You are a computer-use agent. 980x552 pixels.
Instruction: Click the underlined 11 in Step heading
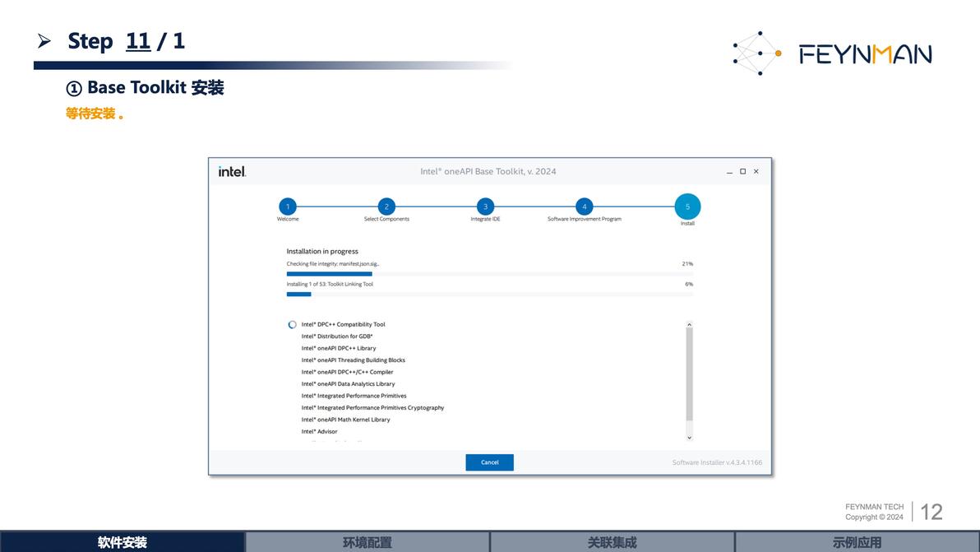138,41
